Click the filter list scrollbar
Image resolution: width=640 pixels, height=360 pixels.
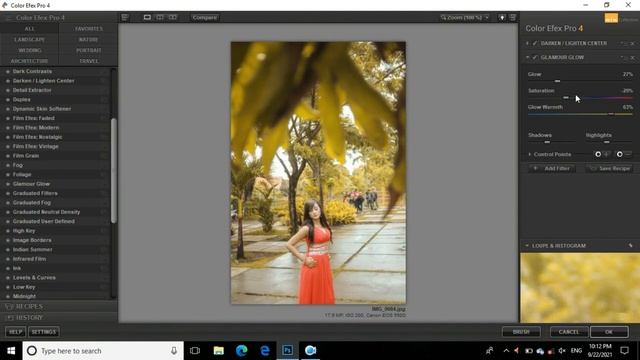pyautogui.click(x=113, y=171)
